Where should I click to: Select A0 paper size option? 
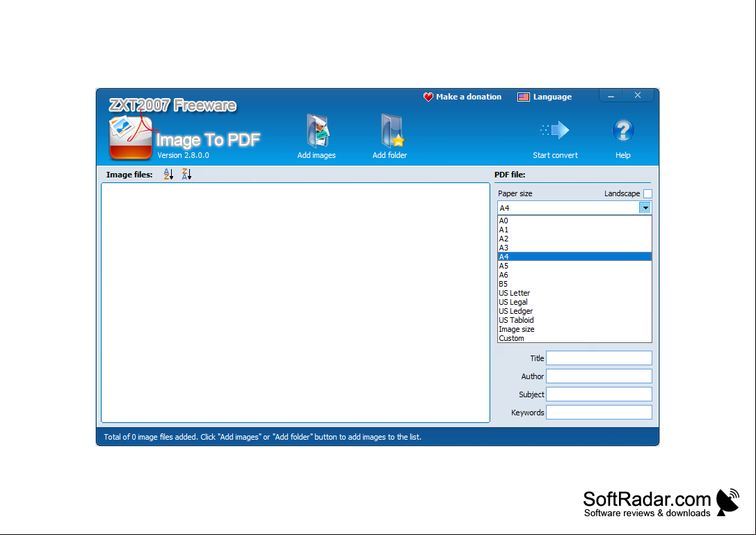(x=574, y=221)
